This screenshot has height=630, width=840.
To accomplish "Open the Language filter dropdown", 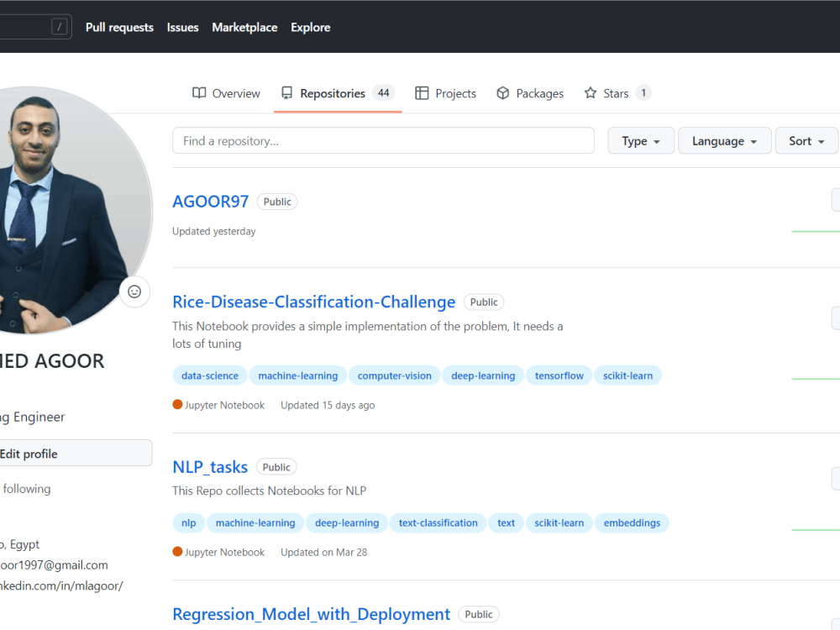I will [x=724, y=140].
